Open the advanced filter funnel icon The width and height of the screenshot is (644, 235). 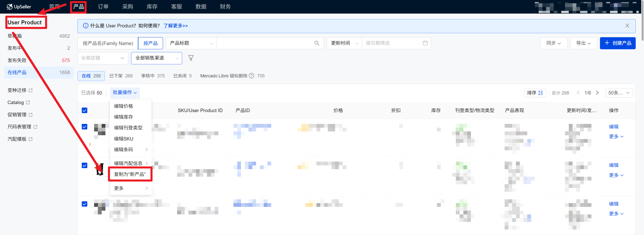(191, 58)
